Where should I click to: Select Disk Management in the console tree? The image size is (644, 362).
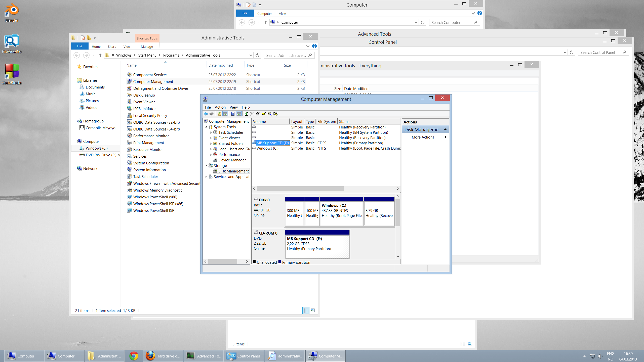pos(233,171)
